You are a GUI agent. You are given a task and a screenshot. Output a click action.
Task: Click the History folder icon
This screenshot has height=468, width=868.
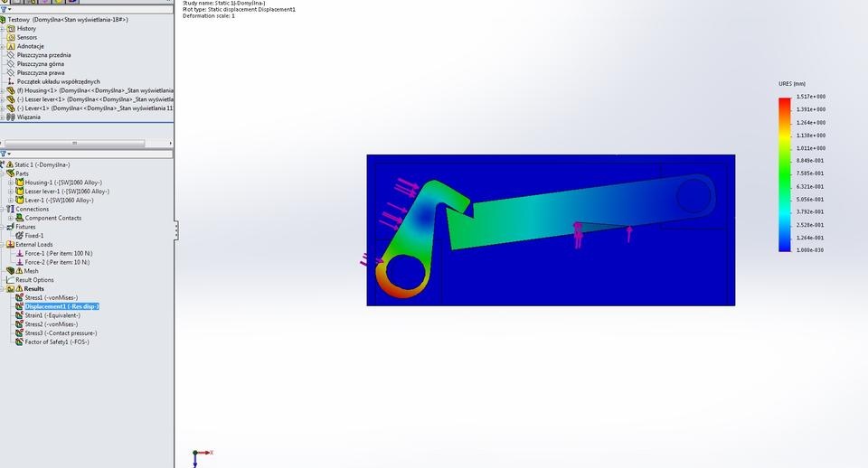[11, 28]
